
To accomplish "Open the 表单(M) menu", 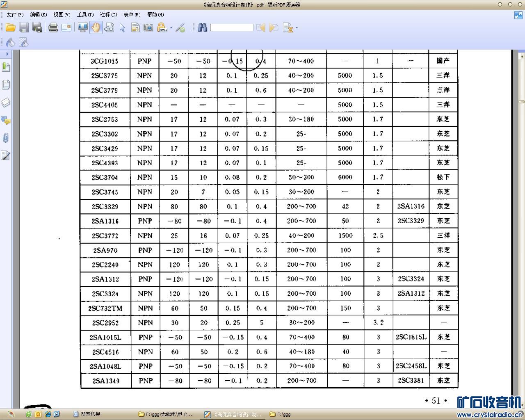I will [132, 15].
